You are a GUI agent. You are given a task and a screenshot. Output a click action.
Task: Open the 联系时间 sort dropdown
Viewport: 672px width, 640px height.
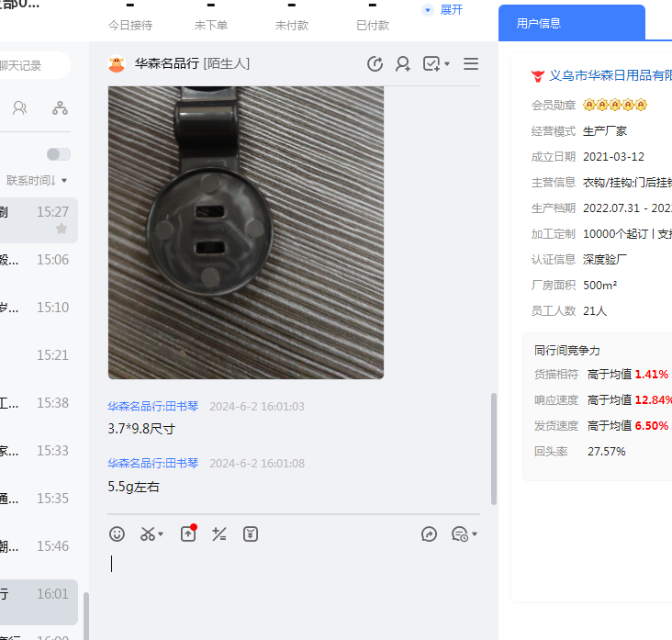point(37,180)
